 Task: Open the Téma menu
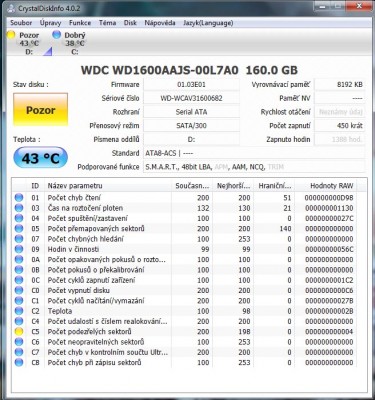(x=107, y=23)
